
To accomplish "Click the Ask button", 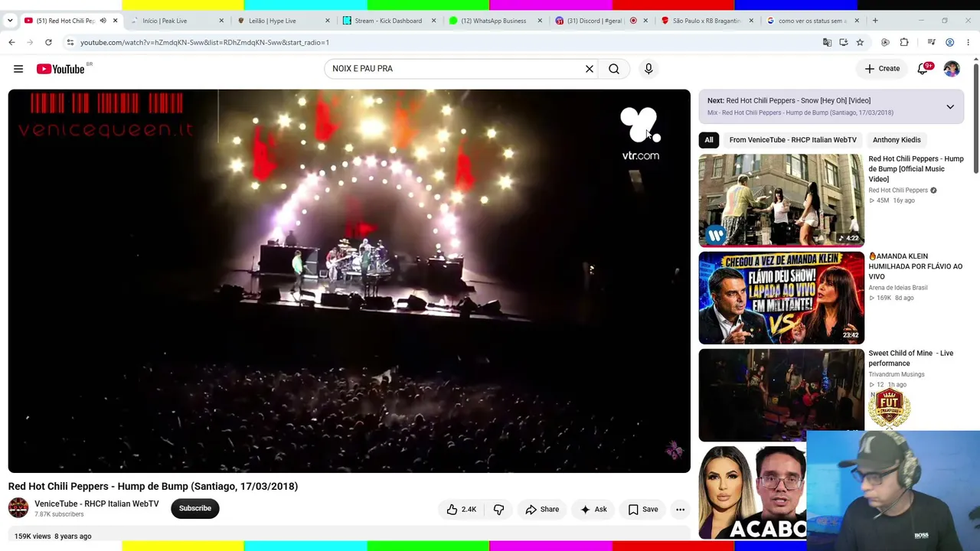I will pyautogui.click(x=593, y=510).
